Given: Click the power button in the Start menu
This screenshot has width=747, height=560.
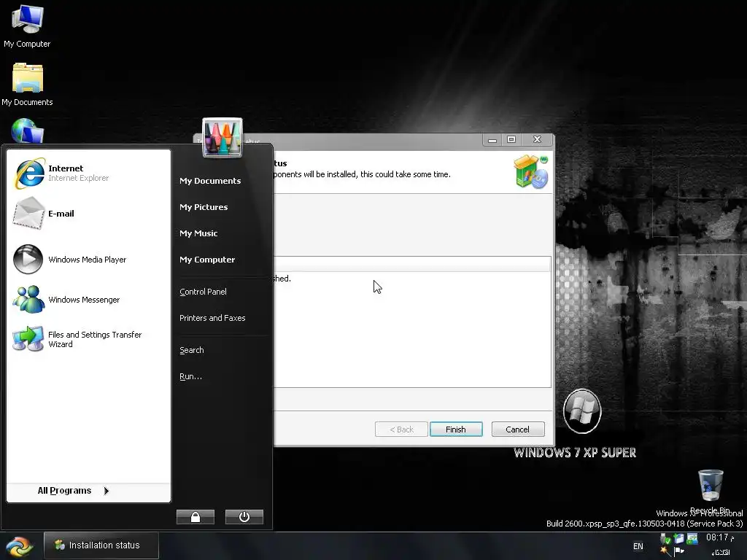Looking at the screenshot, I should coord(244,517).
